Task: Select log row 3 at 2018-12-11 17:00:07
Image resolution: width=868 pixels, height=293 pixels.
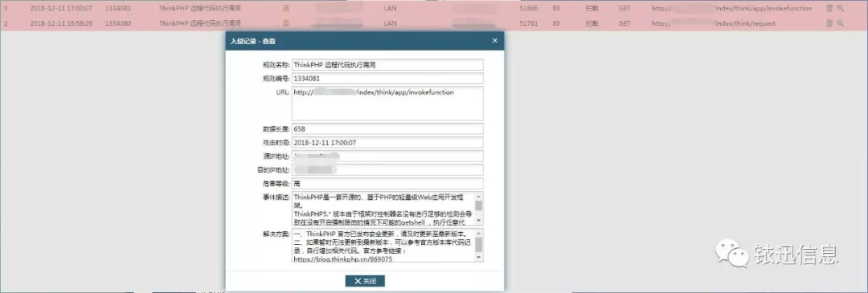Action: click(x=434, y=8)
